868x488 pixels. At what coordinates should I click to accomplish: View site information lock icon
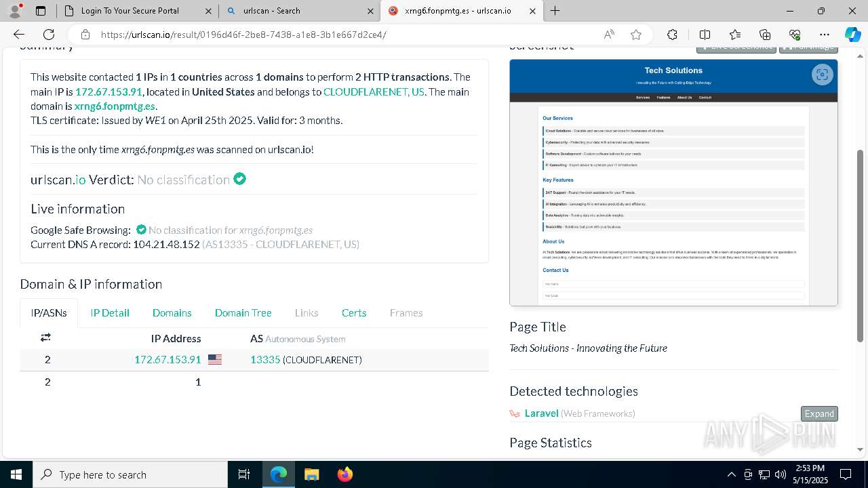pos(85,35)
